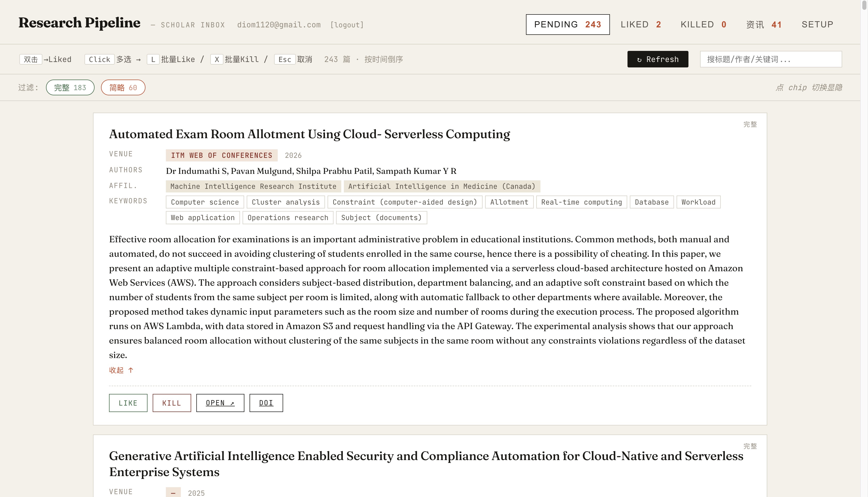Image resolution: width=868 pixels, height=497 pixels.
Task: Open the paper via OPEN external link
Action: click(220, 403)
